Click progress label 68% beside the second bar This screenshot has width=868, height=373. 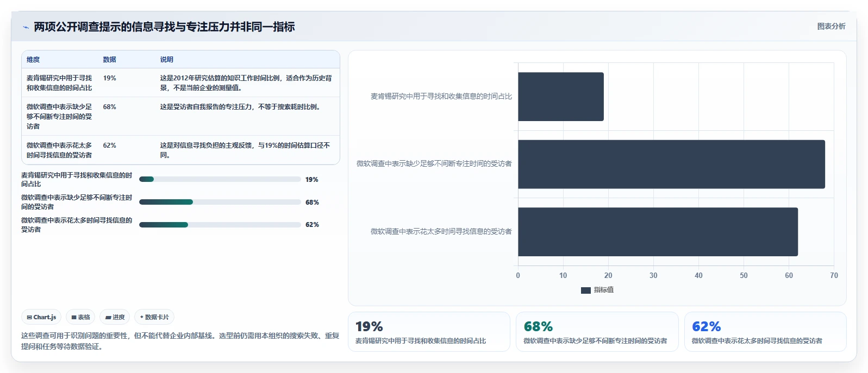312,203
